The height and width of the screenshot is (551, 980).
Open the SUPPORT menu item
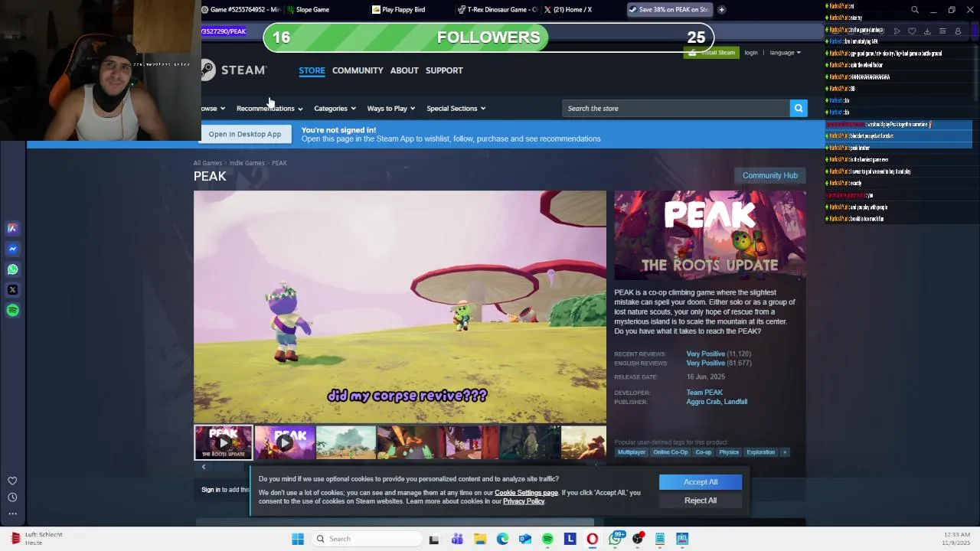pos(444,70)
